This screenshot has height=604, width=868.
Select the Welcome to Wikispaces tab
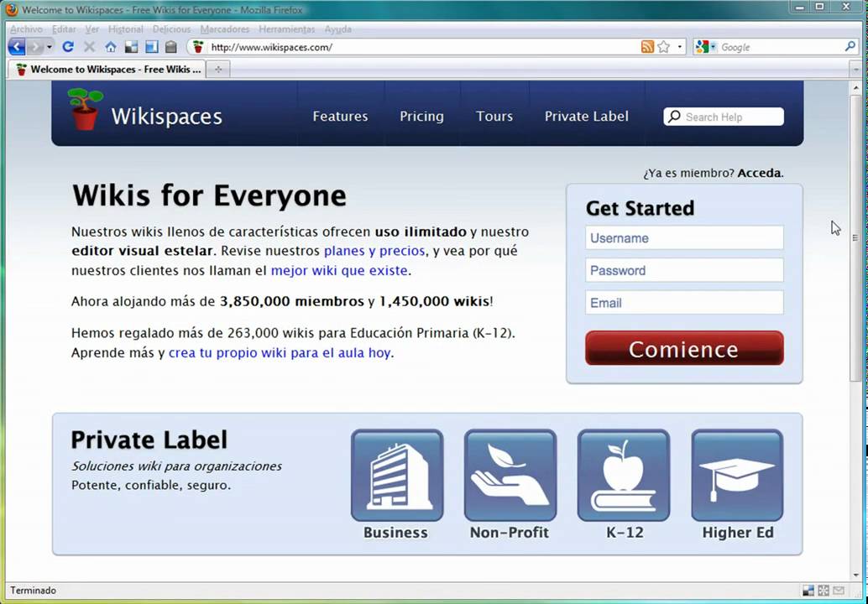click(107, 70)
